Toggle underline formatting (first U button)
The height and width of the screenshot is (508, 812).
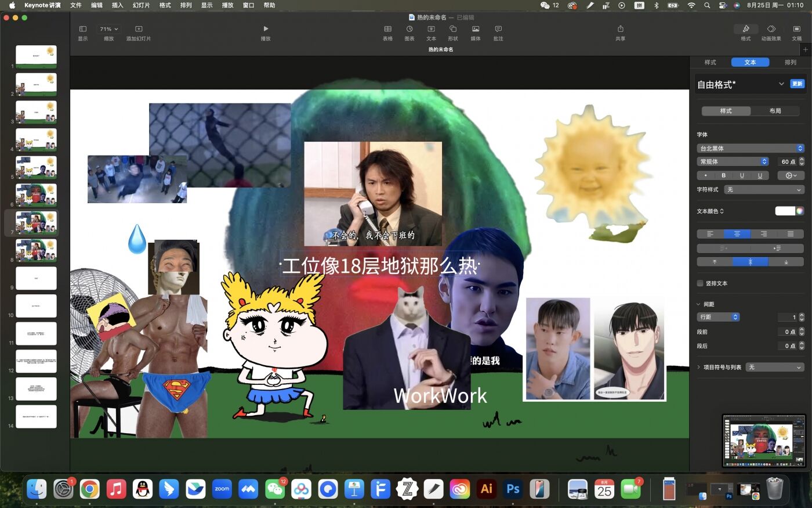tap(742, 175)
